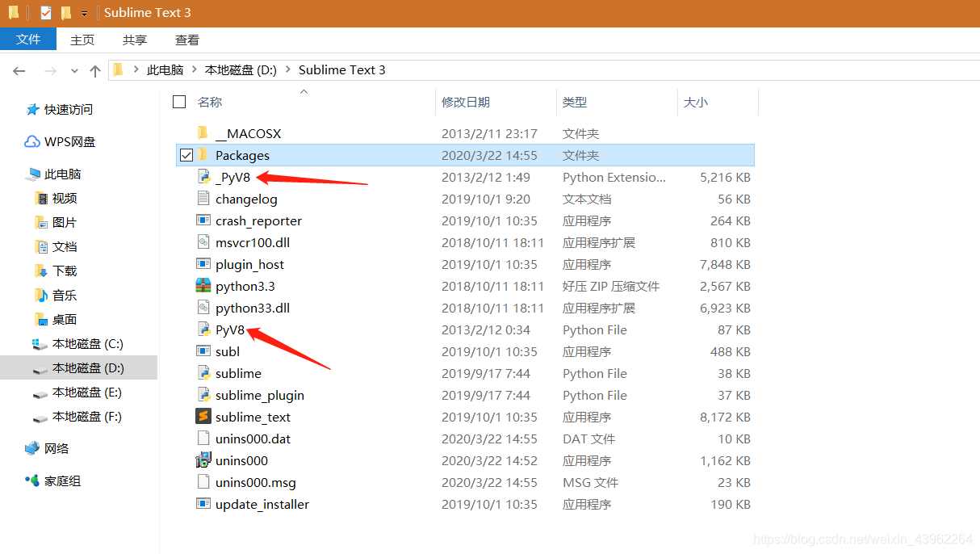
Task: Open 视频 in the navigation pane
Action: point(65,198)
